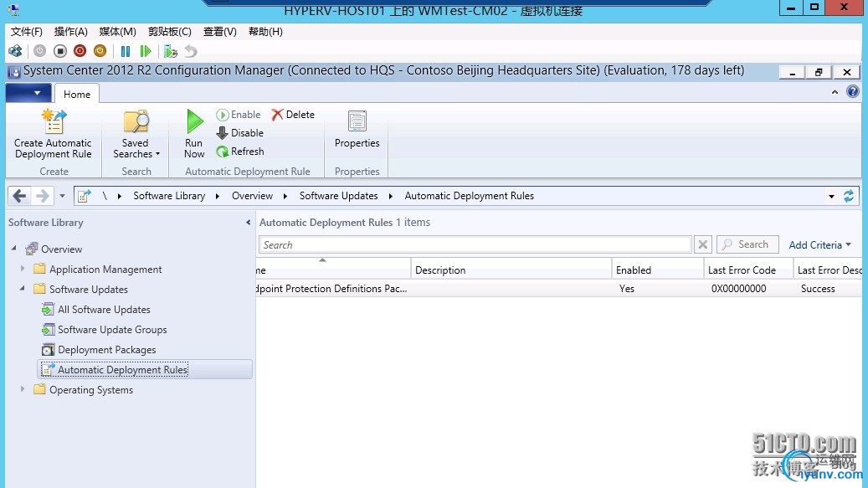Click the Search input field

click(x=475, y=244)
